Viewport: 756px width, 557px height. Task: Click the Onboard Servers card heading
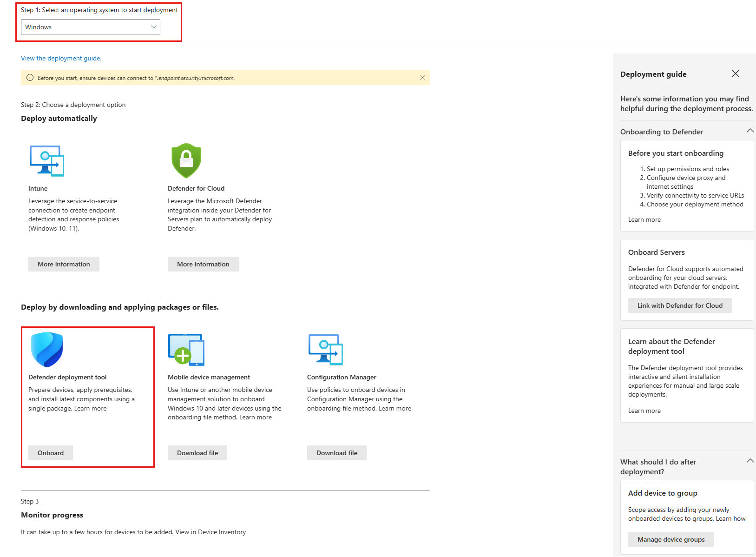point(657,252)
